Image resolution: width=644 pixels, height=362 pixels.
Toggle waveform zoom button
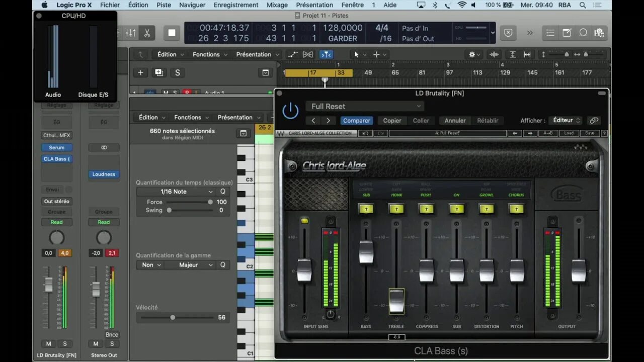[x=495, y=54]
